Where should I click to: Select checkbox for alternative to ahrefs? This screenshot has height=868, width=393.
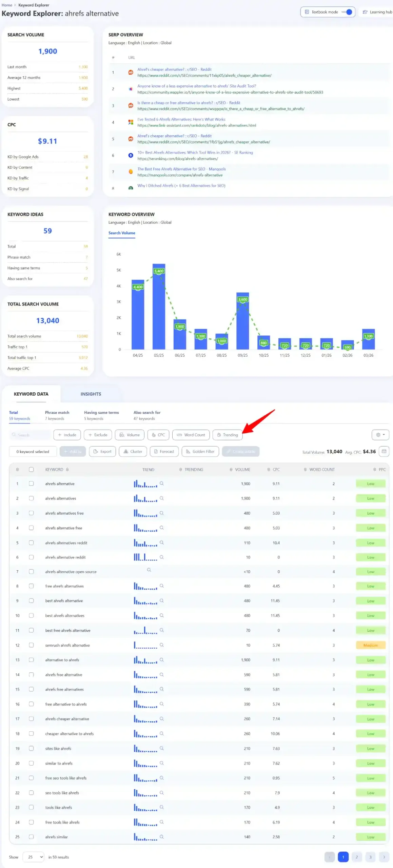coord(31,660)
